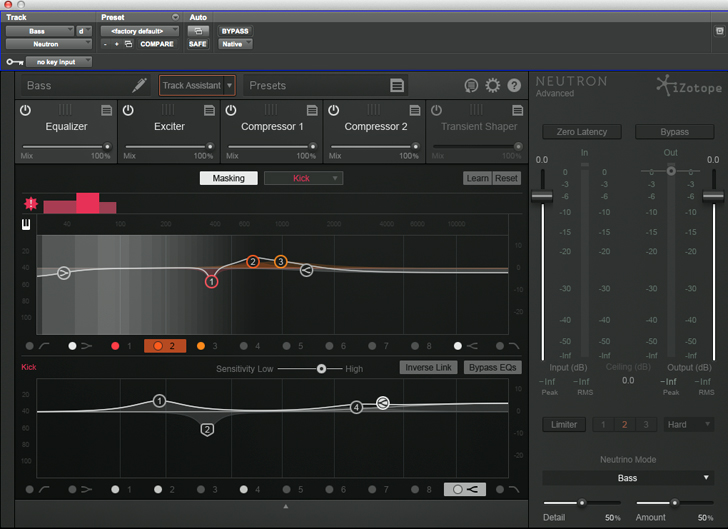Toggle the piano keyboard icon in EQ
The height and width of the screenshot is (529, 728).
[26, 225]
